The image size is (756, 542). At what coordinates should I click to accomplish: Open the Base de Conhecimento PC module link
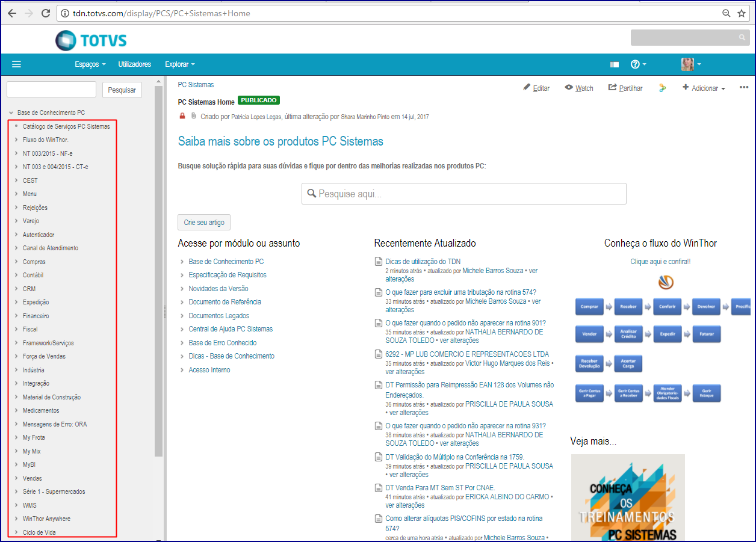pos(226,262)
